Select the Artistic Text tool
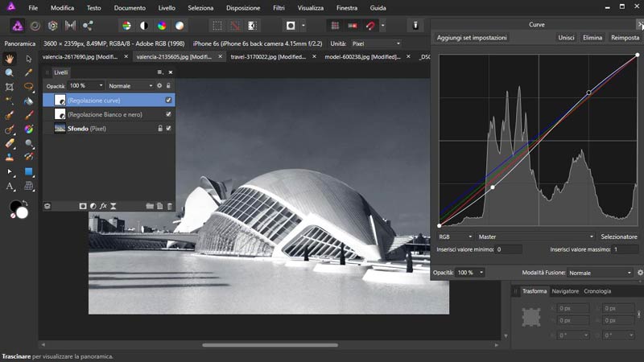 [x=10, y=186]
